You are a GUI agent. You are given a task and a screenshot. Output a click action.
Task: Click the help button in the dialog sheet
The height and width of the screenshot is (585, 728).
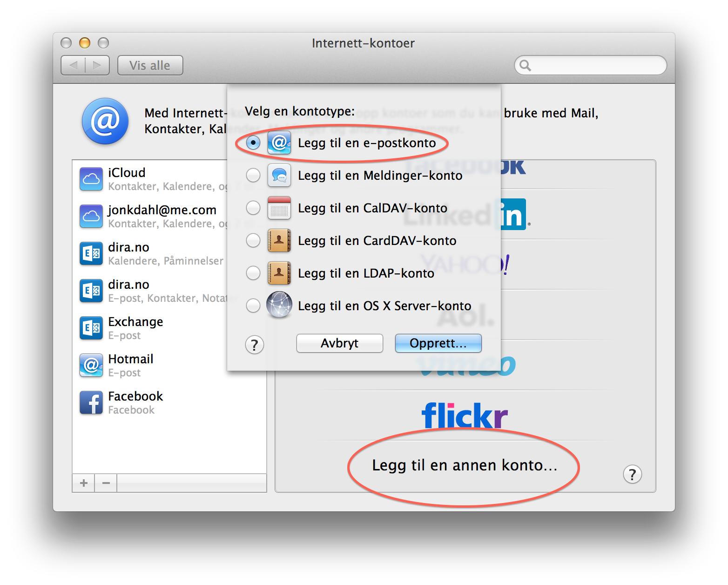pos(254,345)
